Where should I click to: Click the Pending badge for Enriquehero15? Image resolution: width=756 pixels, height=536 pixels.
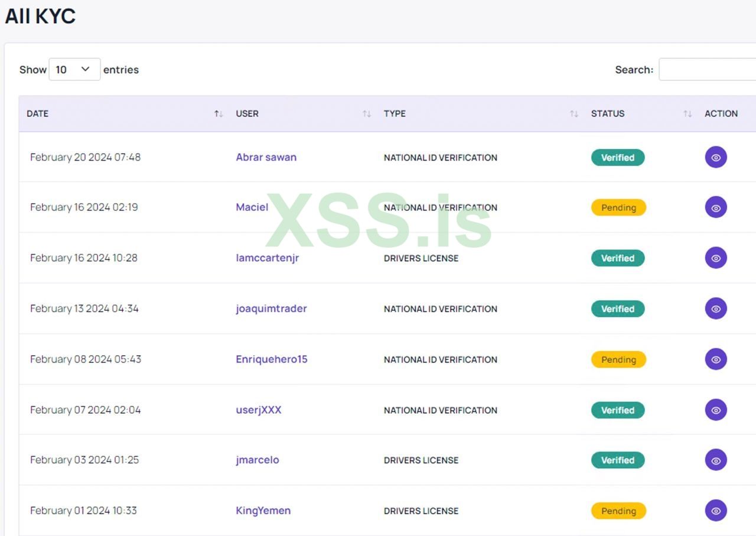pos(618,359)
